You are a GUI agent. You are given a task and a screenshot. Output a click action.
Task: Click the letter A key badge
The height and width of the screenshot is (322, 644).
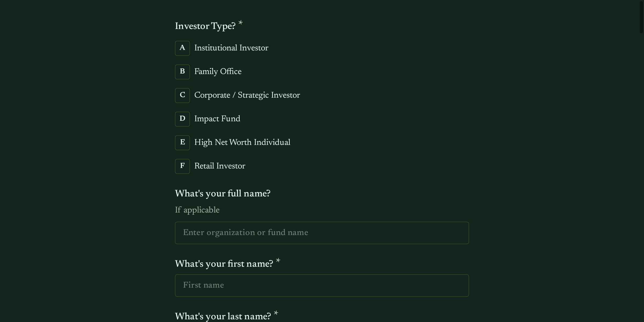[182, 48]
